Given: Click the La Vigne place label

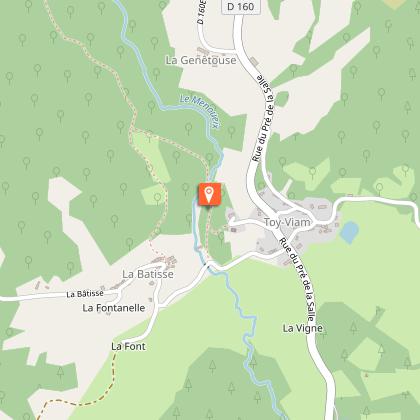Looking at the screenshot, I should (303, 328).
